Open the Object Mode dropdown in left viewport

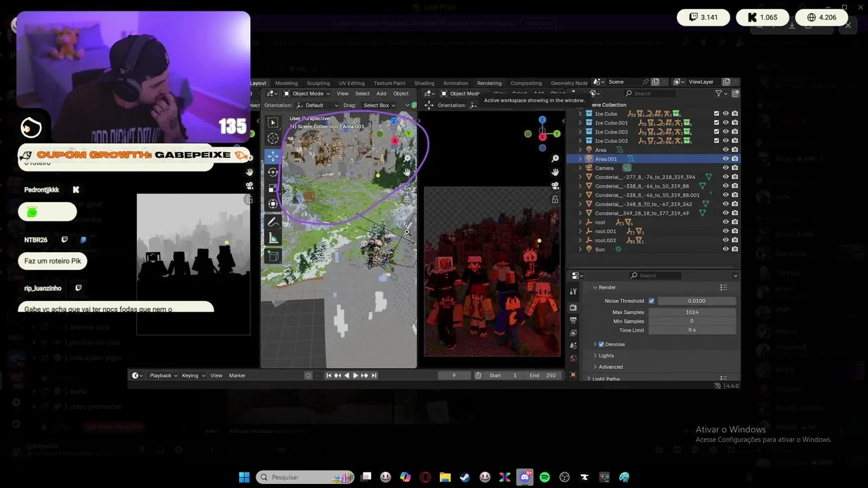coord(307,94)
